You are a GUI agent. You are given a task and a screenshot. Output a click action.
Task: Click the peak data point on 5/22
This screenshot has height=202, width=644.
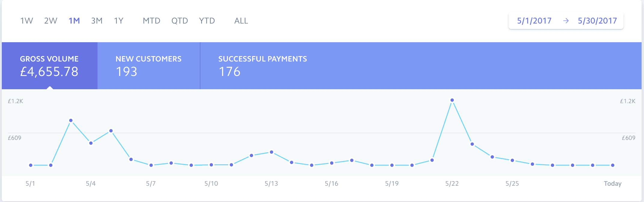(452, 100)
